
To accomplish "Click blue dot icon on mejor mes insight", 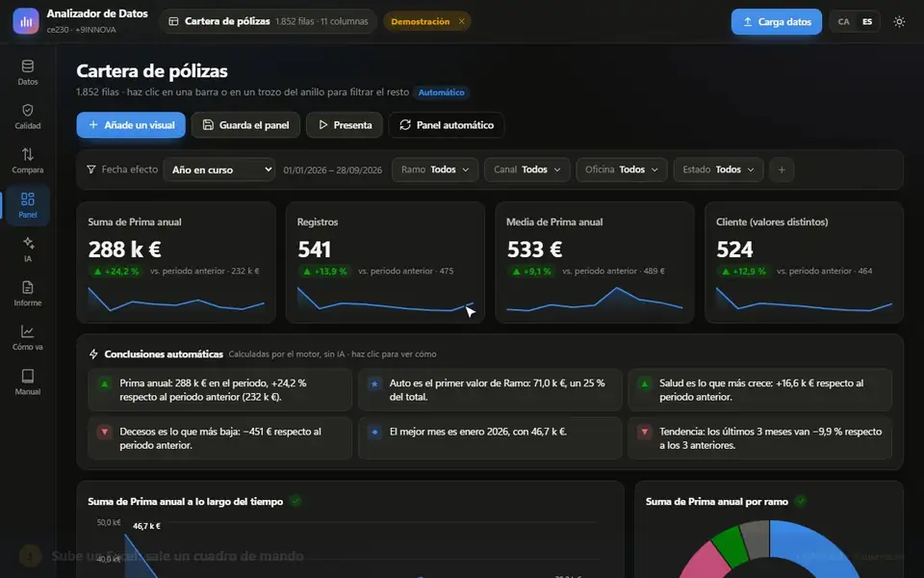I will (x=374, y=432).
